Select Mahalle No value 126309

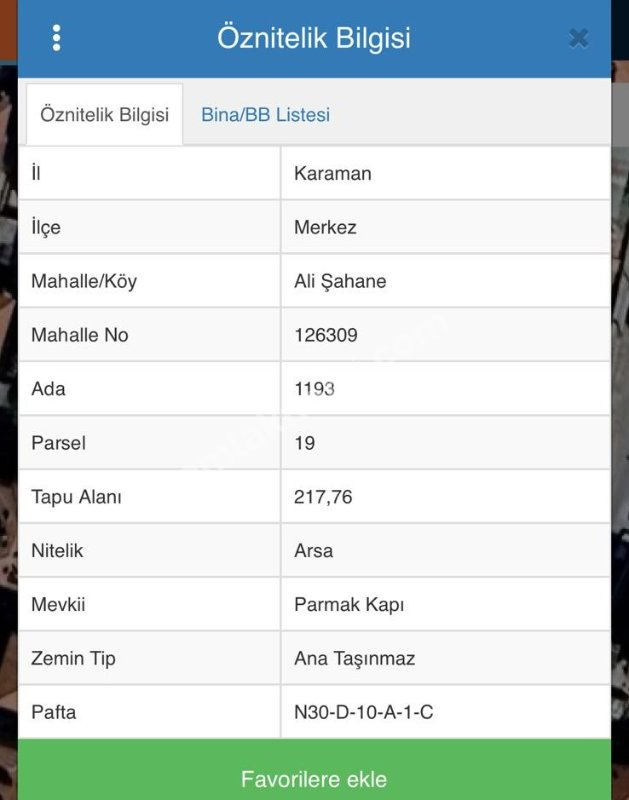(x=326, y=335)
